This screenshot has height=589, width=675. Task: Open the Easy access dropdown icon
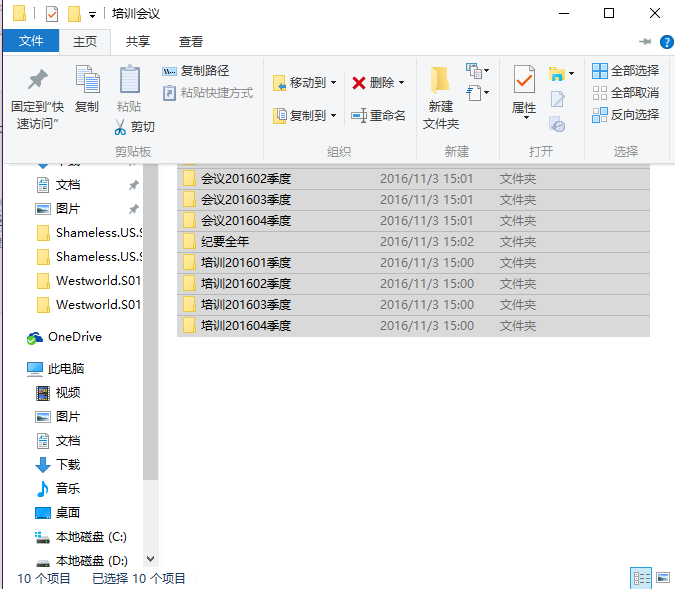(477, 93)
